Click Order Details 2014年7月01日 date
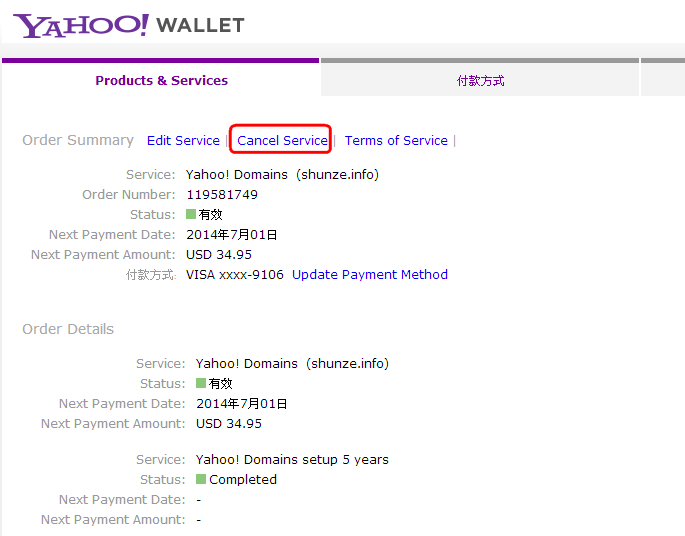The width and height of the screenshot is (685, 536). [242, 404]
